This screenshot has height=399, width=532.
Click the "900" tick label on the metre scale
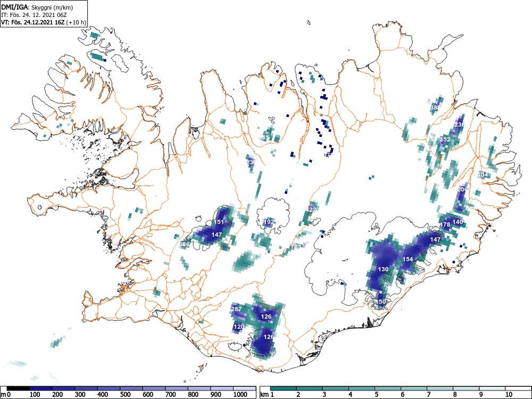click(x=216, y=395)
